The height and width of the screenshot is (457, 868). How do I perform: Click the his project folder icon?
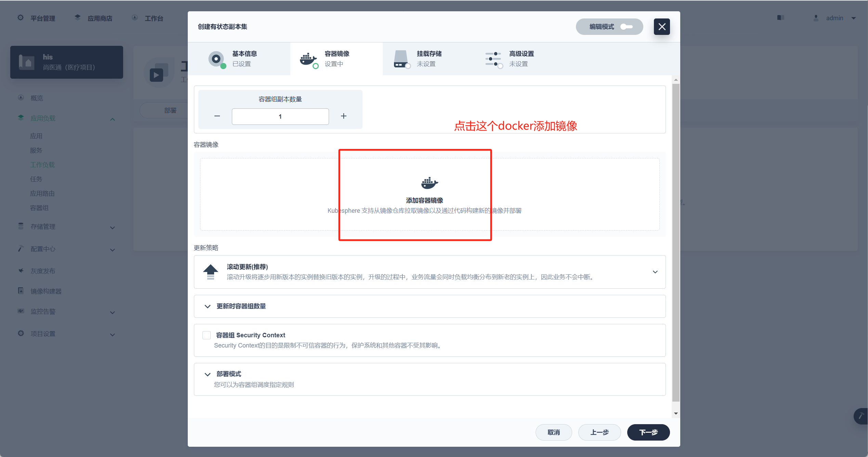pyautogui.click(x=26, y=62)
